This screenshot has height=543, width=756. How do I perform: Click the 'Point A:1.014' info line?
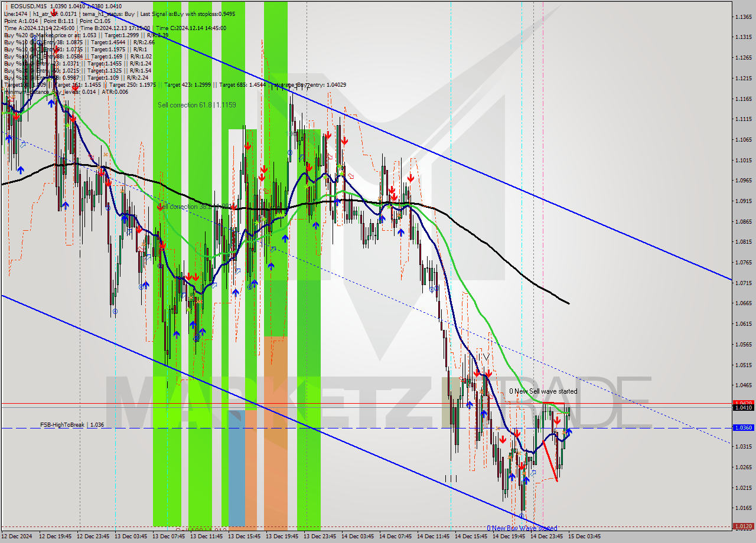(21, 21)
